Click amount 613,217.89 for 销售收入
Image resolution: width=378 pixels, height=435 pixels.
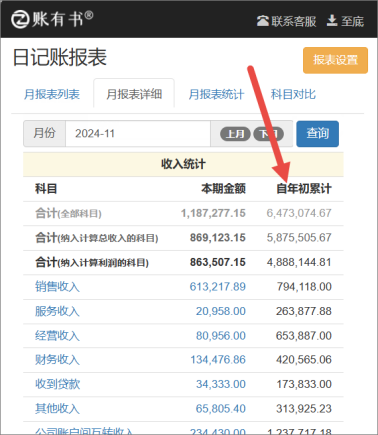click(x=217, y=287)
